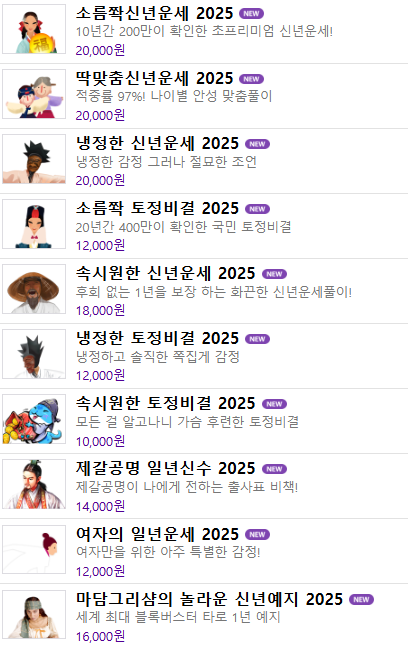Screen dimensions: 408x646
Task: Click the 18,000원 price text
Action: click(x=100, y=310)
